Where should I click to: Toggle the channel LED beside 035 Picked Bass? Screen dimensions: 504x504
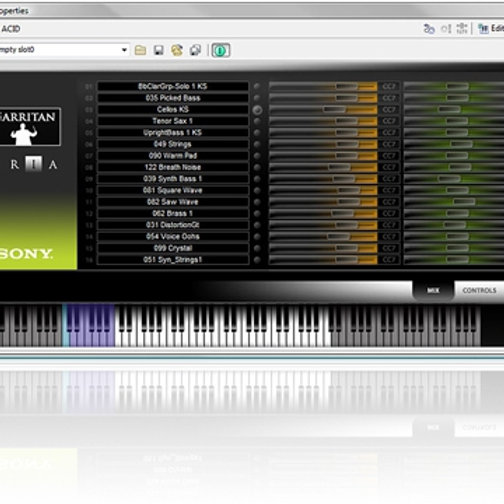point(257,98)
